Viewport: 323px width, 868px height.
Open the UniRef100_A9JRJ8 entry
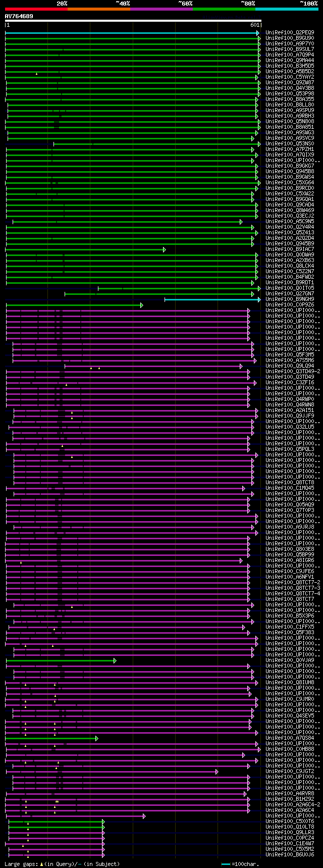coord(290,527)
